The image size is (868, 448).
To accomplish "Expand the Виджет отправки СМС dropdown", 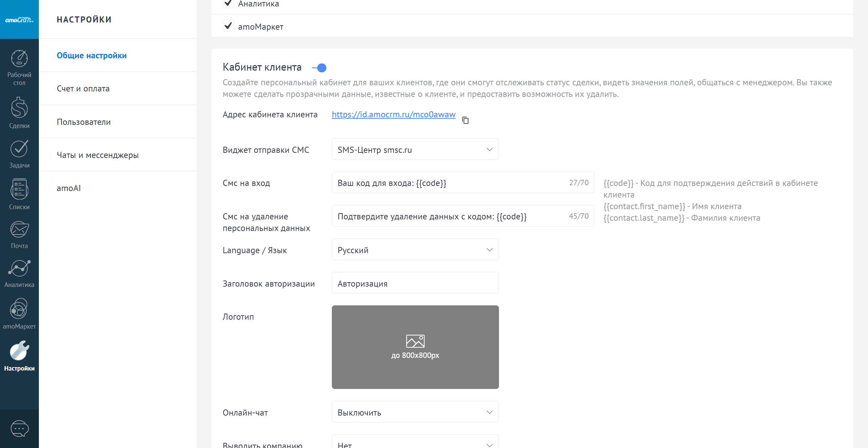I will [x=415, y=149].
